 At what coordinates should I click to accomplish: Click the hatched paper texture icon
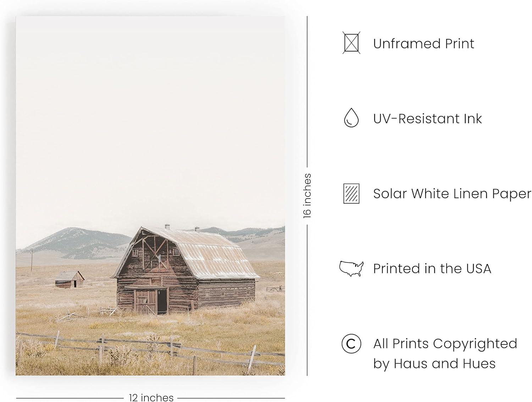click(x=351, y=193)
